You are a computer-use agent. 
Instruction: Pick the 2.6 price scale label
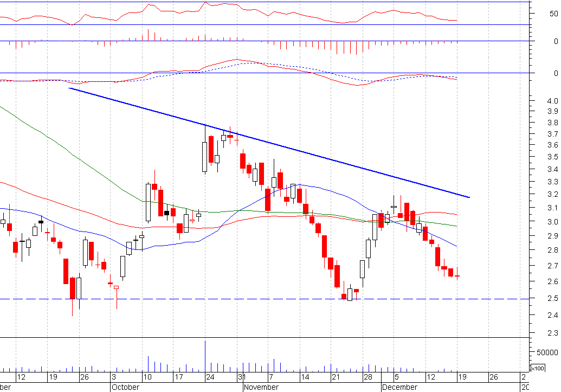[x=553, y=281]
